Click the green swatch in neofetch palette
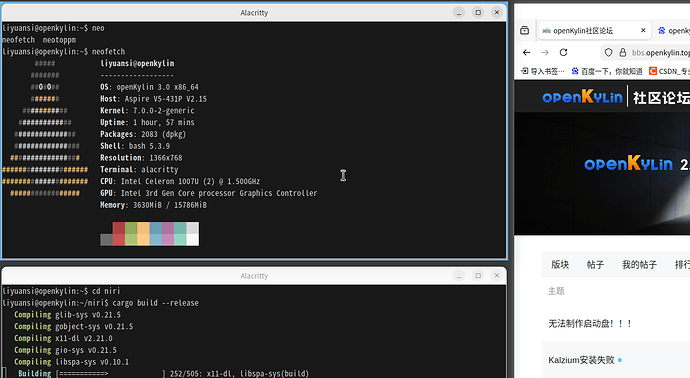This screenshot has height=378, width=690. tap(131, 234)
